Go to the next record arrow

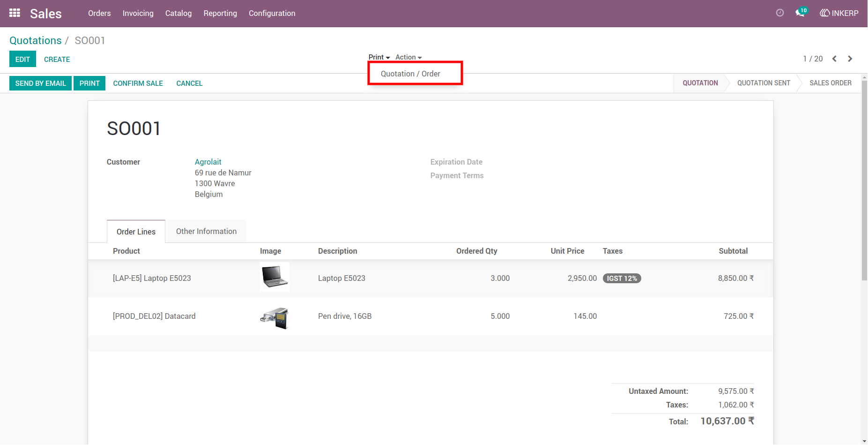[850, 59]
